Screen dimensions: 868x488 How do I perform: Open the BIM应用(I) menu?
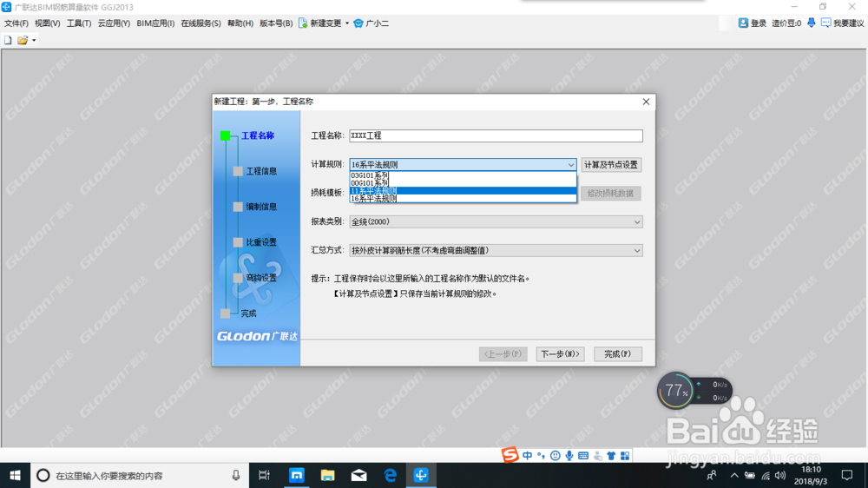tap(155, 23)
